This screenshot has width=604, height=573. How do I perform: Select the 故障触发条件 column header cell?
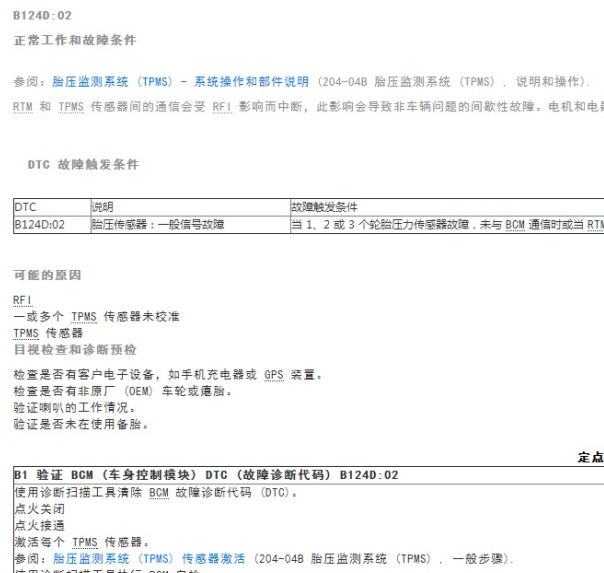click(x=447, y=207)
